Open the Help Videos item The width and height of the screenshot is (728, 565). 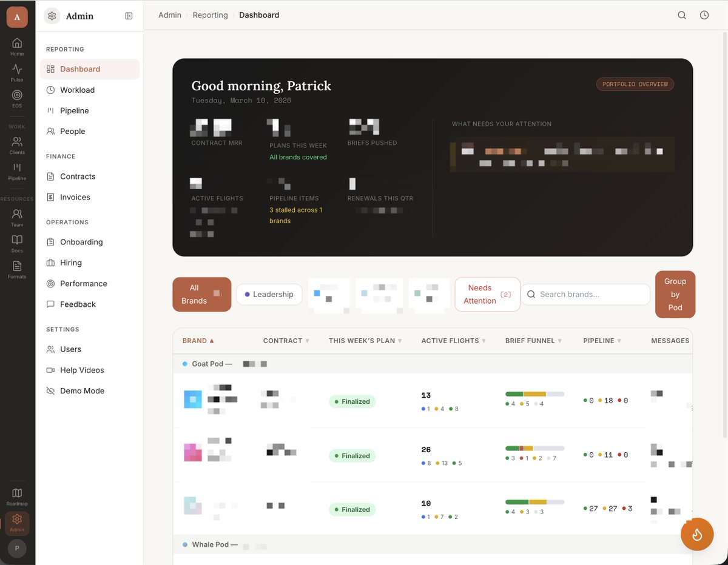coord(90,370)
